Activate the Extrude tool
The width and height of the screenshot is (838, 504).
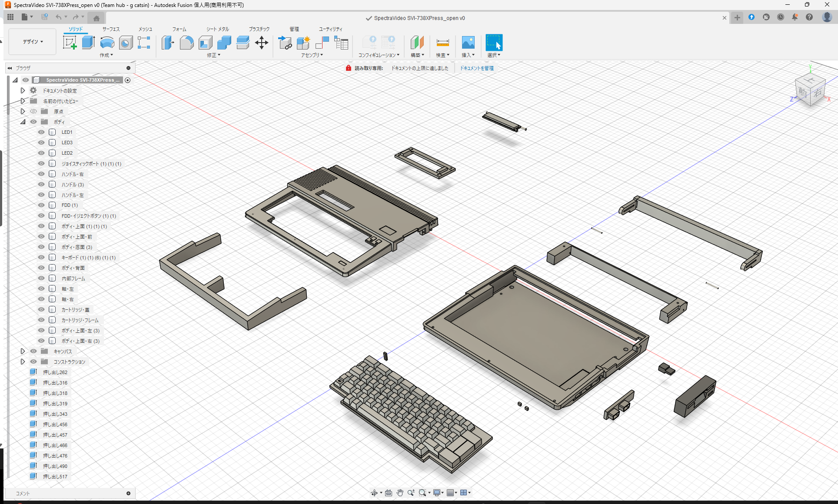point(88,42)
